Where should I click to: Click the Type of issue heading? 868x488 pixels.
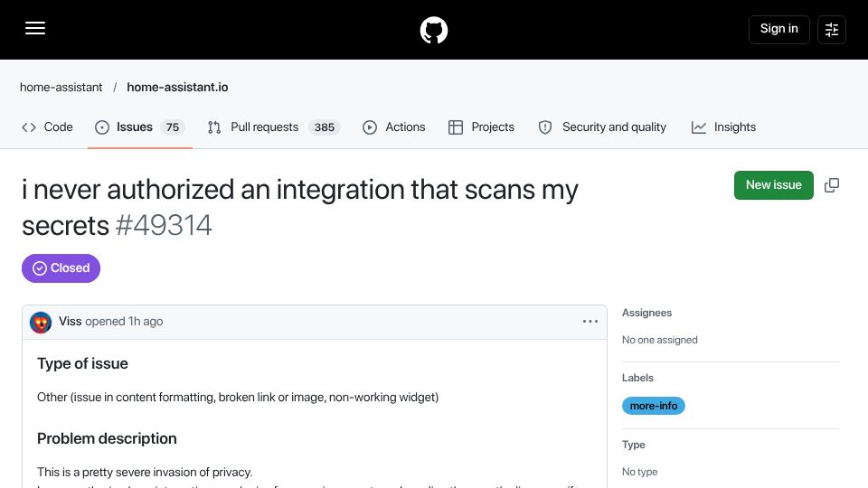pyautogui.click(x=82, y=363)
